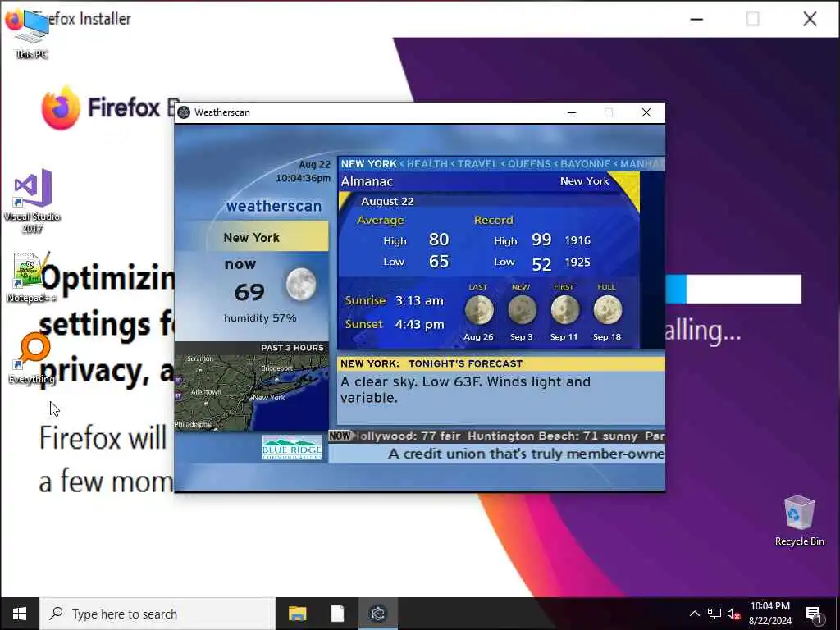Viewport: 840px width, 630px height.
Task: Click the humidity 57% reading
Action: (x=260, y=318)
